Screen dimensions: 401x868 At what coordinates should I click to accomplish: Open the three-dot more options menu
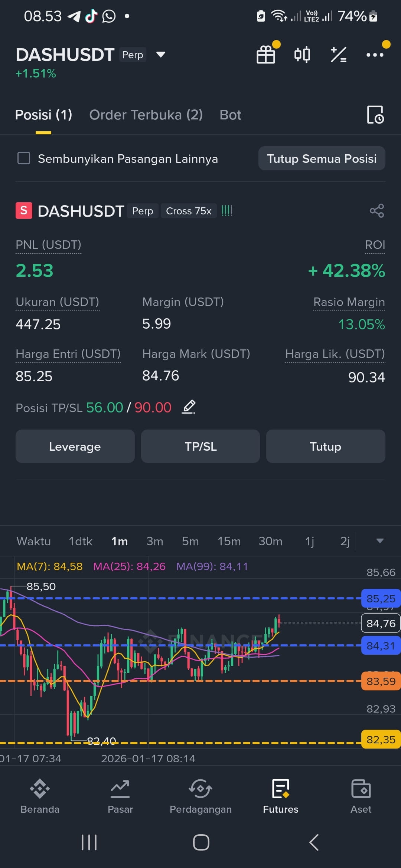click(x=375, y=55)
